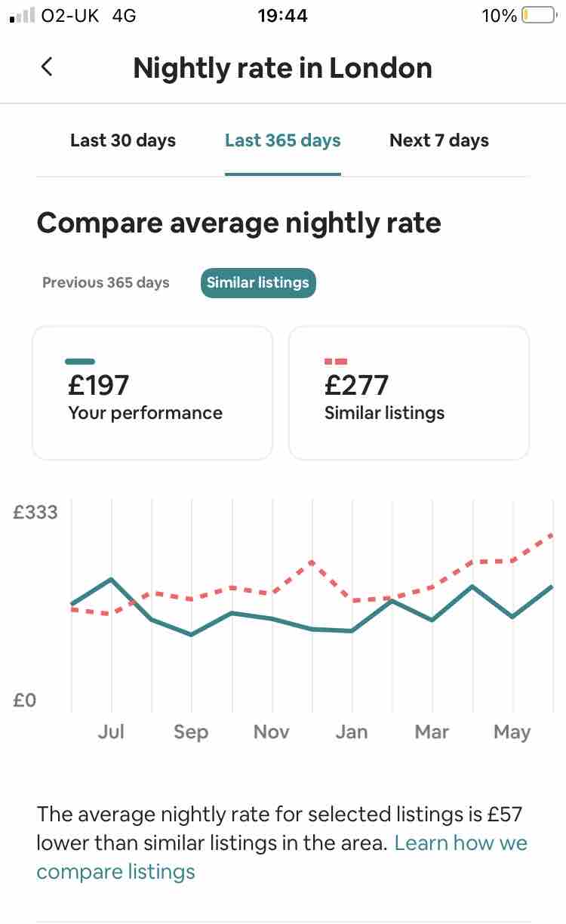The width and height of the screenshot is (566, 924).
Task: Tap the battery indicator in status bar
Action: [538, 15]
